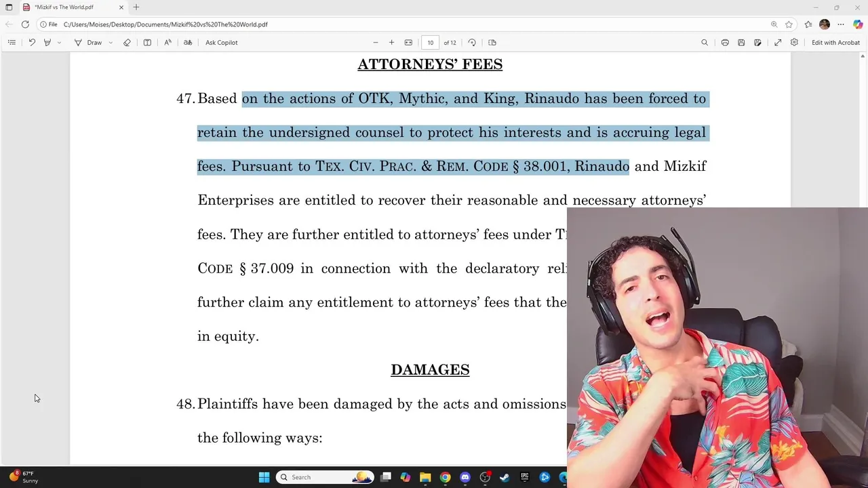Click the File site info indicator

click(49, 24)
